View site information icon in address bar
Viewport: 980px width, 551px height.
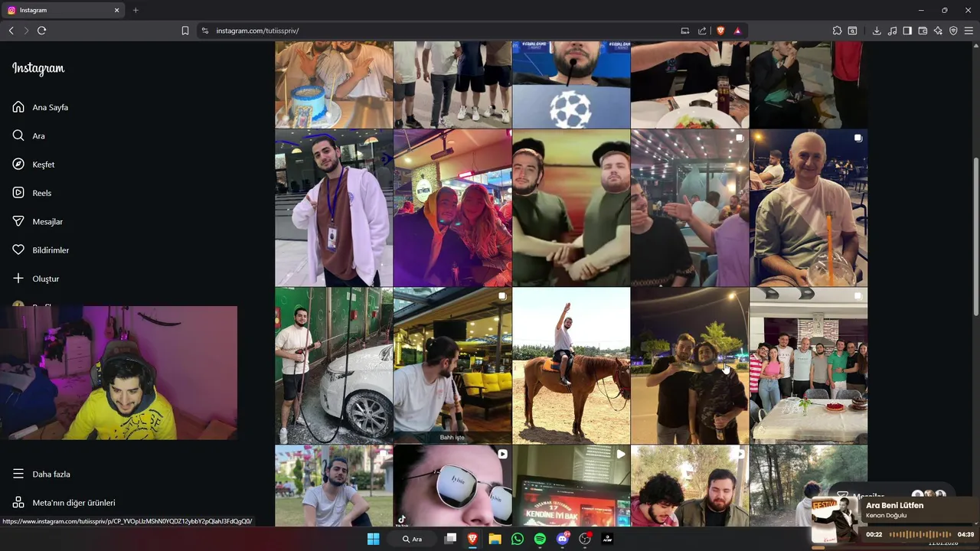(204, 31)
